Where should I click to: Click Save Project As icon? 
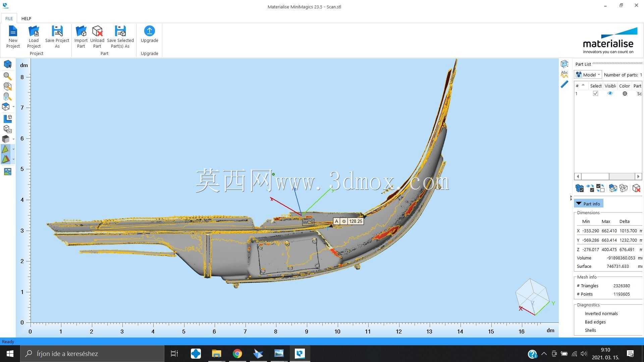57,31
